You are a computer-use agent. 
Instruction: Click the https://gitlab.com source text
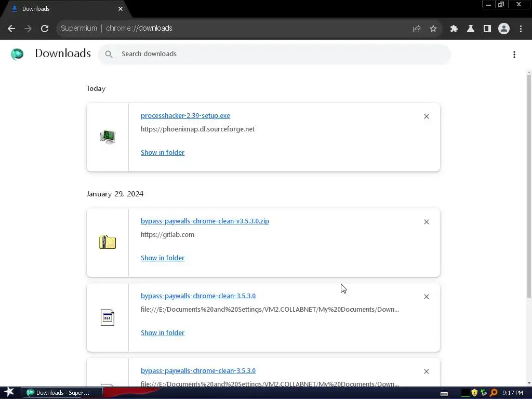click(x=168, y=235)
